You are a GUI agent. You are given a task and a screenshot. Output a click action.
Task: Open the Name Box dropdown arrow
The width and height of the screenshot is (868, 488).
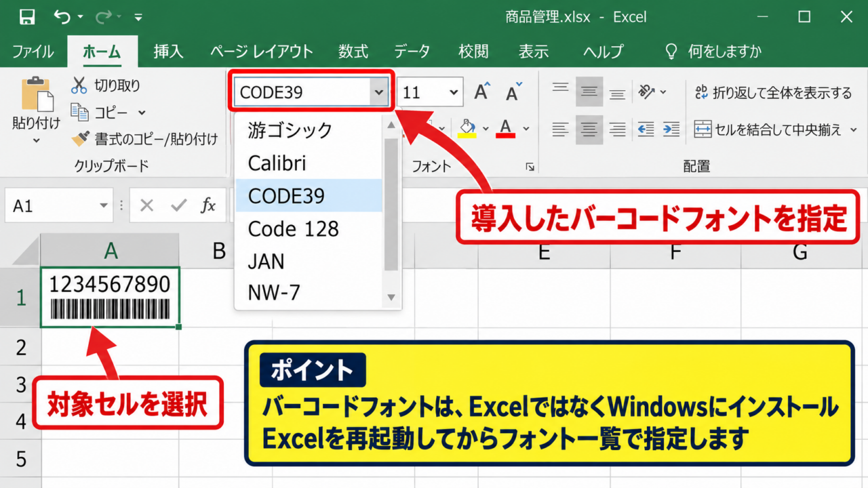point(104,205)
